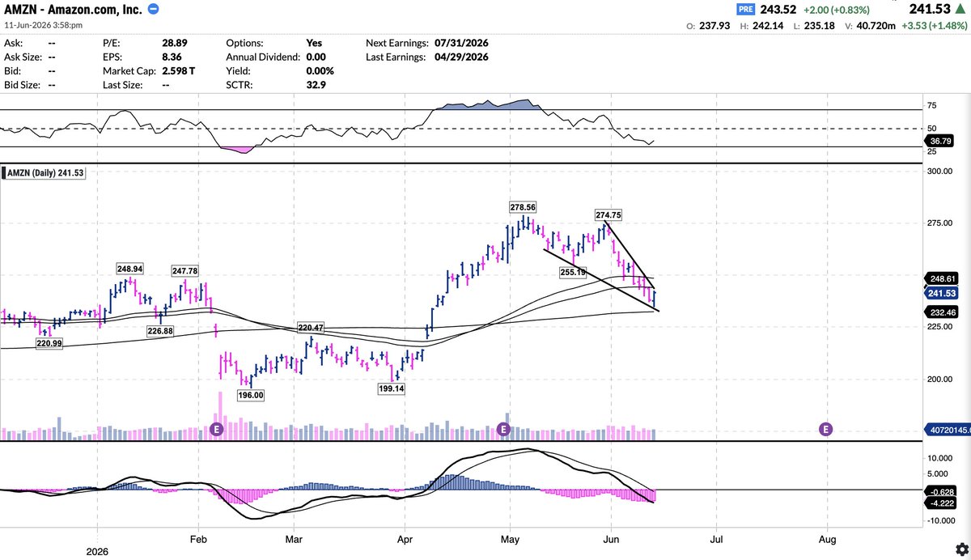This screenshot has width=971, height=560.
Task: Select the February earnings E marker
Action: [216, 429]
